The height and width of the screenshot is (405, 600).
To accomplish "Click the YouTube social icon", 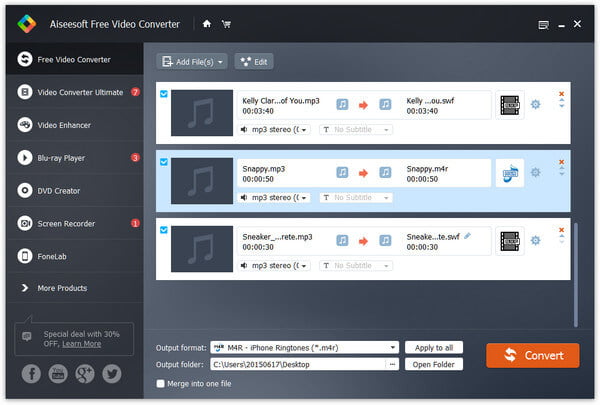I will click(x=58, y=373).
